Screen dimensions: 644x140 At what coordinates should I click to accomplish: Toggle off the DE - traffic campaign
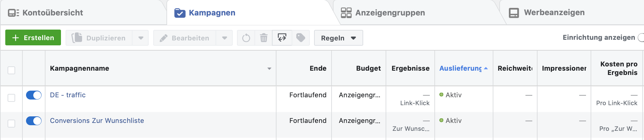34,95
